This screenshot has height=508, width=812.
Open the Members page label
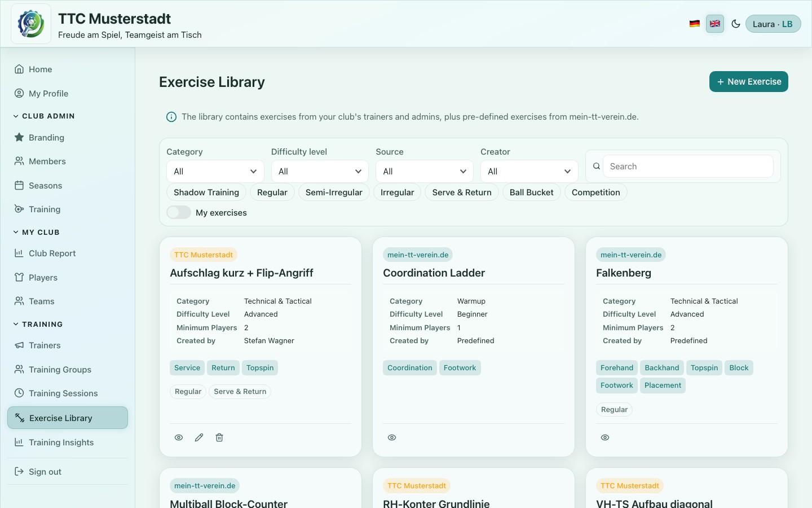pos(47,161)
